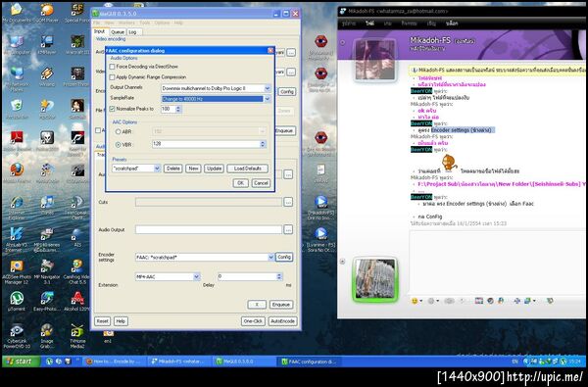Click the Delete preset button
This screenshot has width=588, height=387.
click(x=172, y=169)
